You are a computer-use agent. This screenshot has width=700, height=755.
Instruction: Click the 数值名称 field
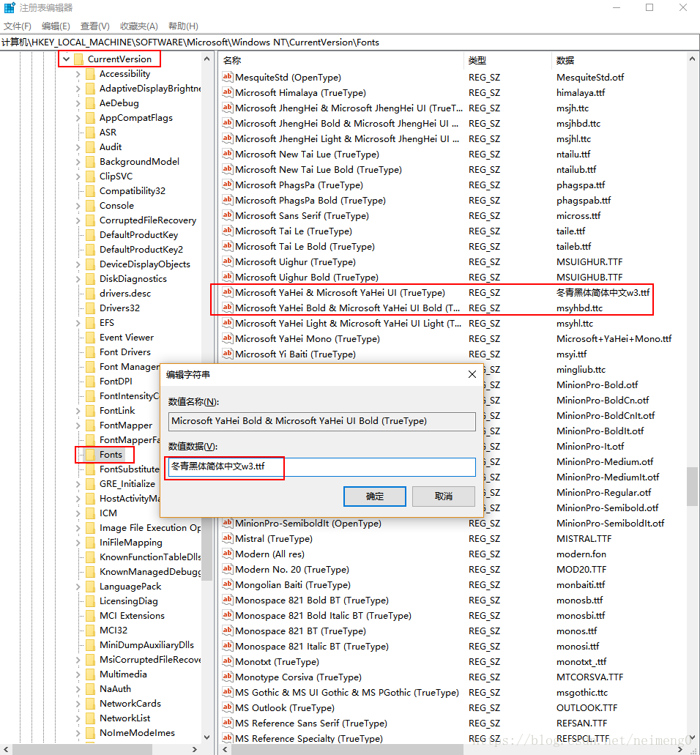[321, 421]
